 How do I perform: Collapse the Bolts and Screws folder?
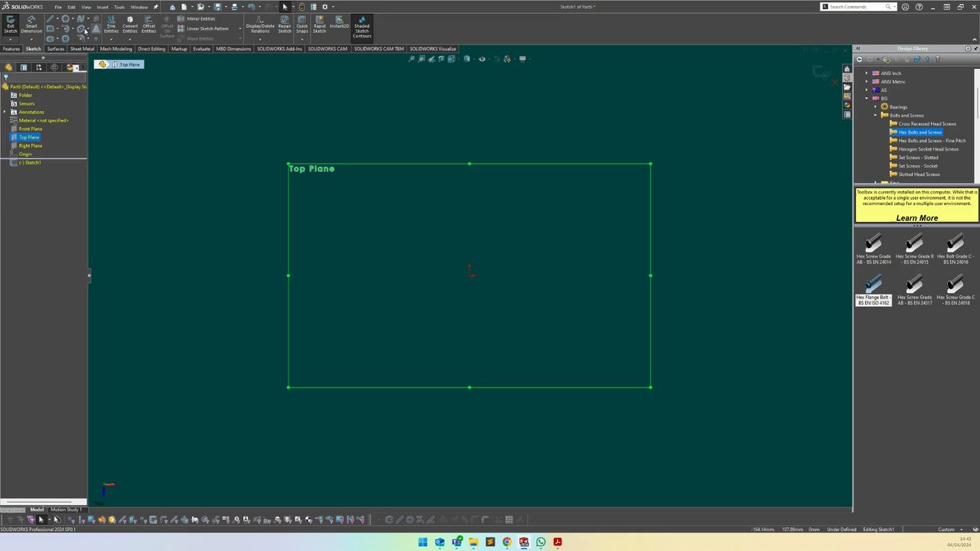pos(875,116)
